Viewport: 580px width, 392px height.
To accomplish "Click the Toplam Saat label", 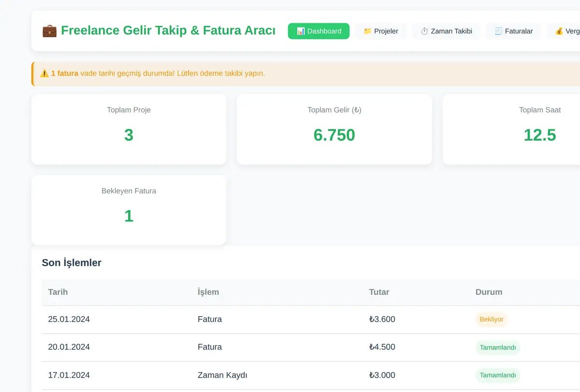I will (x=540, y=110).
